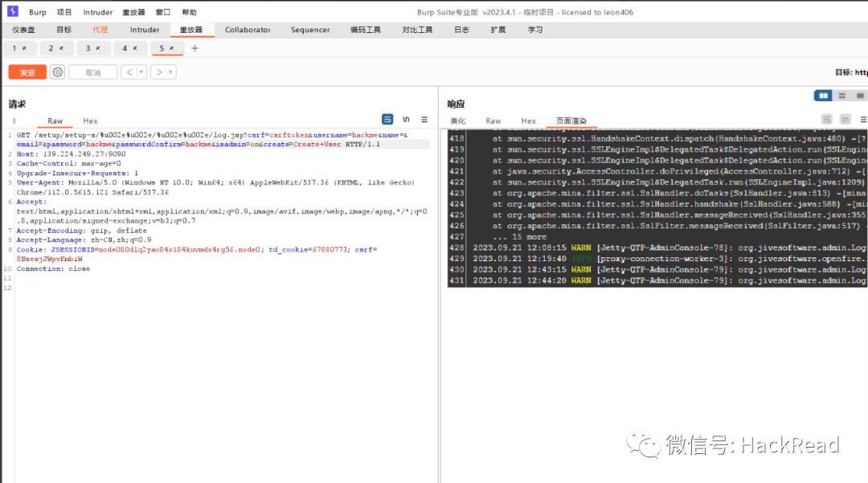The height and width of the screenshot is (483, 868).
Task: Select response 页面渲染 render tab
Action: 571,121
